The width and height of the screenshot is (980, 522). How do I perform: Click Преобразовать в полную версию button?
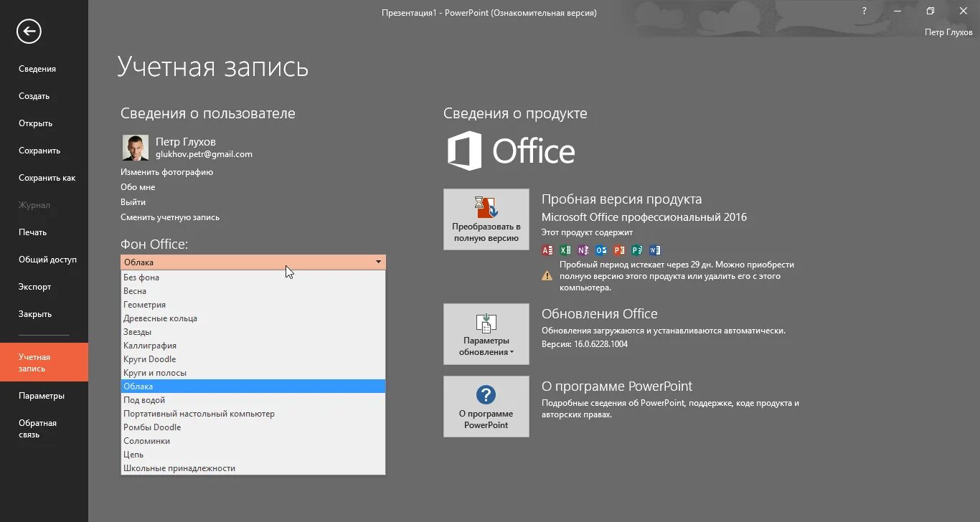coord(486,219)
